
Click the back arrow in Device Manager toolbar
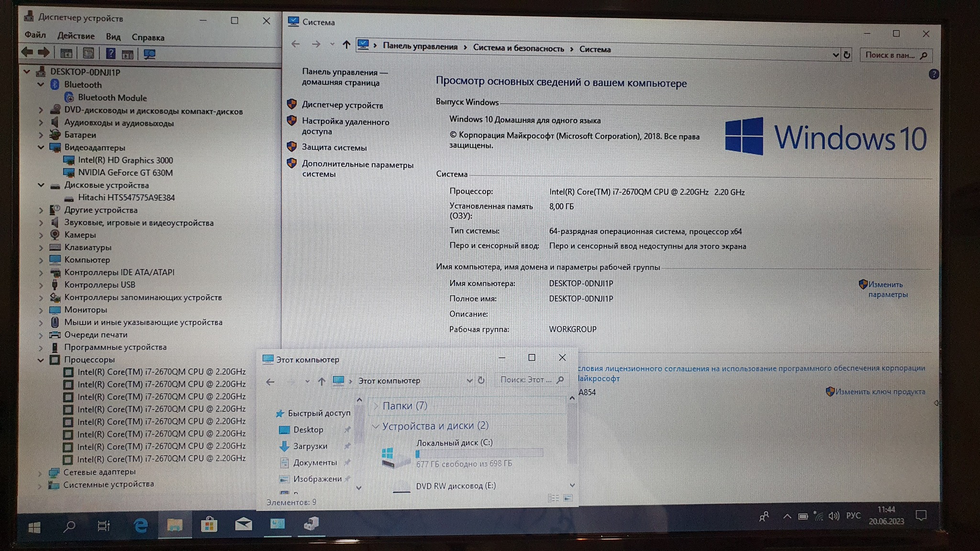27,53
